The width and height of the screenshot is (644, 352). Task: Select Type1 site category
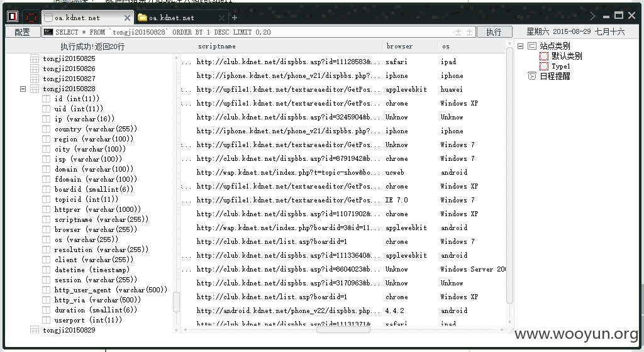pyautogui.click(x=560, y=66)
